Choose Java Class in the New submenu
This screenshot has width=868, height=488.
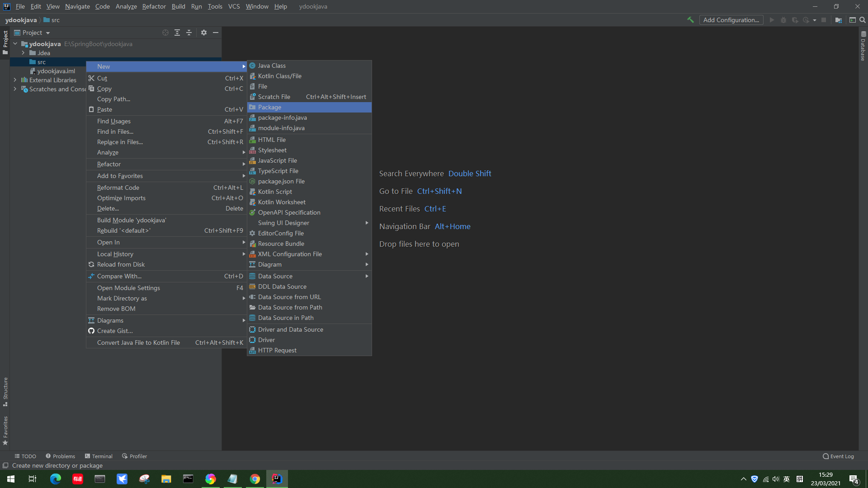pos(271,66)
